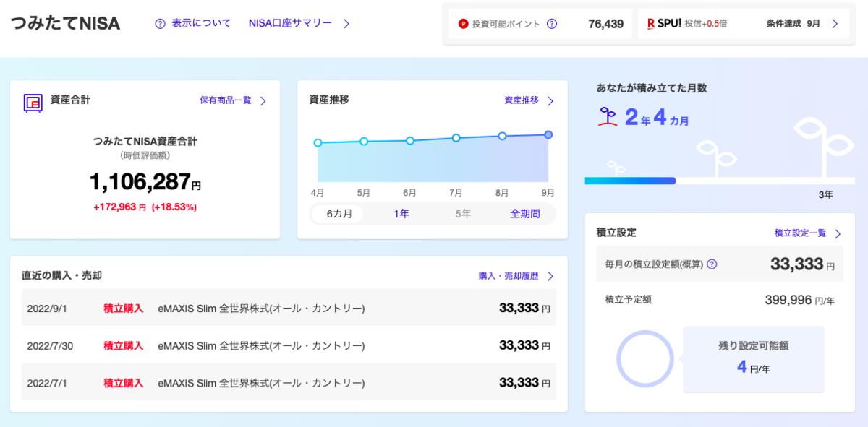Click the 8月 data point on chart

coord(502,136)
